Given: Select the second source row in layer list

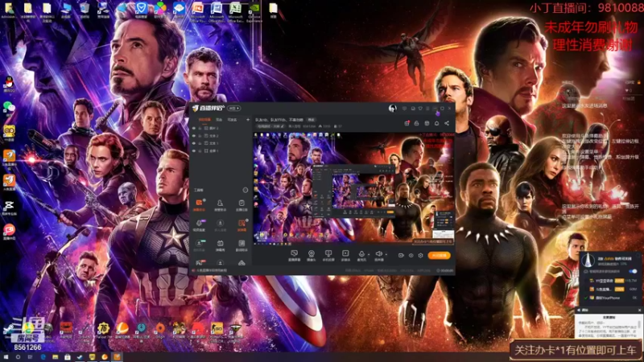Looking at the screenshot, I should (x=221, y=136).
